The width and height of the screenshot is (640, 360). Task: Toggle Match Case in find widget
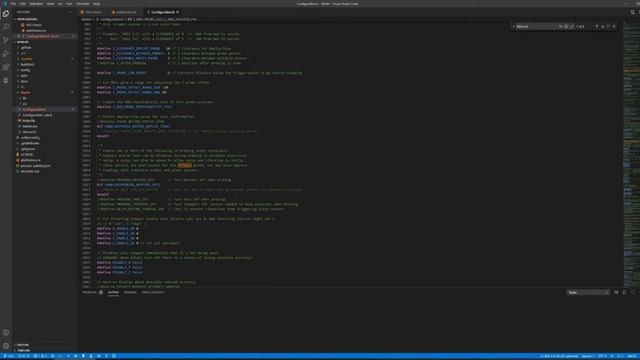(x=560, y=27)
